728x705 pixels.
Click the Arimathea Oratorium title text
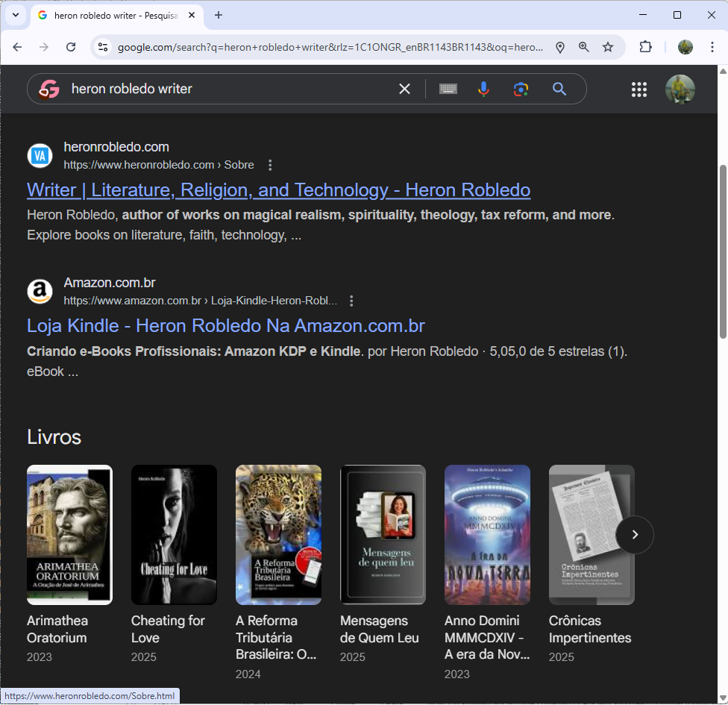click(x=57, y=630)
